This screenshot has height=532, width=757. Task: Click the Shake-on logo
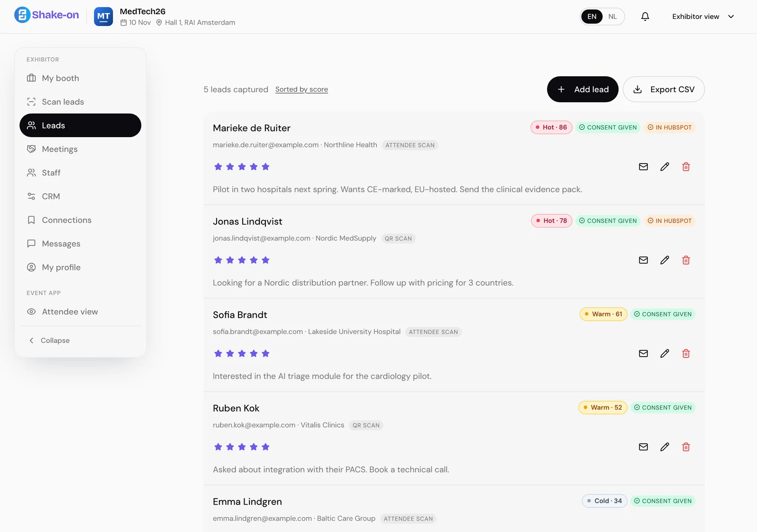click(46, 15)
